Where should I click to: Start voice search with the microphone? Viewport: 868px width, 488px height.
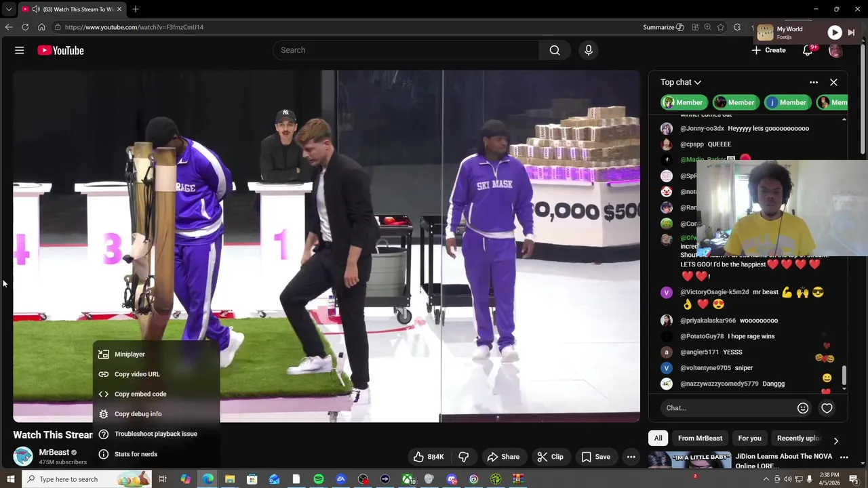tap(589, 50)
